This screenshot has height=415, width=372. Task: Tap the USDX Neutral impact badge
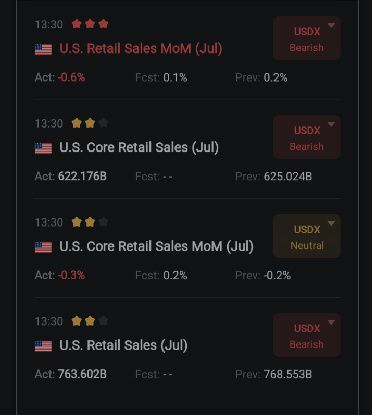tap(307, 236)
